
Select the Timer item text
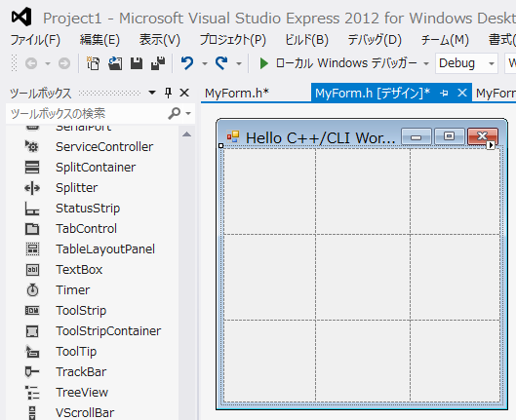[73, 290]
